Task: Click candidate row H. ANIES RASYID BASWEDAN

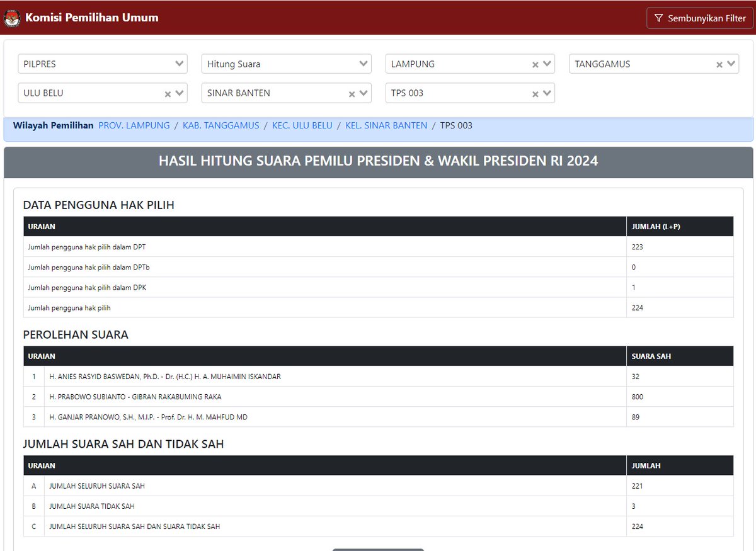Action: click(x=379, y=377)
